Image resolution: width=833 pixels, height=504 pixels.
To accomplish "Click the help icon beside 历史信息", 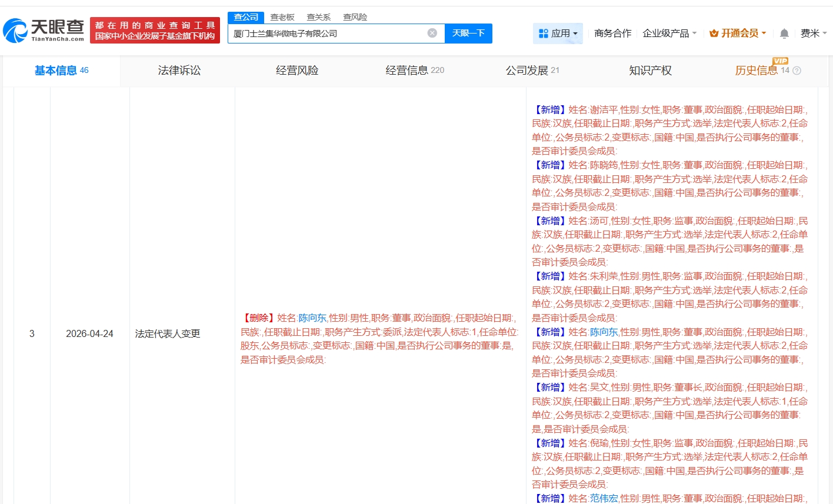I will (797, 71).
